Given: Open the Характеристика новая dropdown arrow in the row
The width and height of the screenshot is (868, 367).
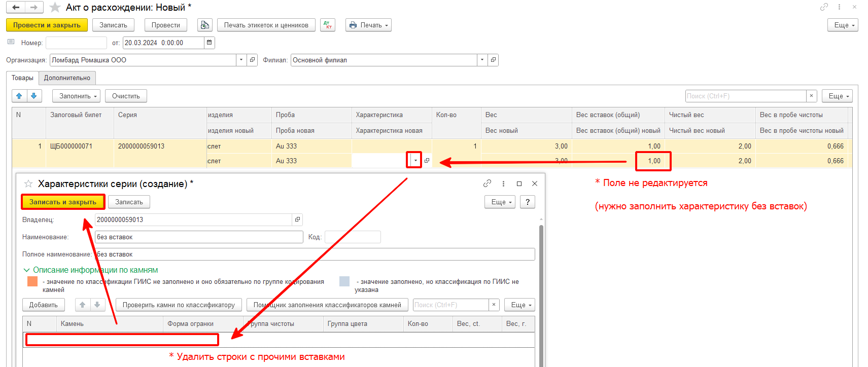Looking at the screenshot, I should 415,161.
